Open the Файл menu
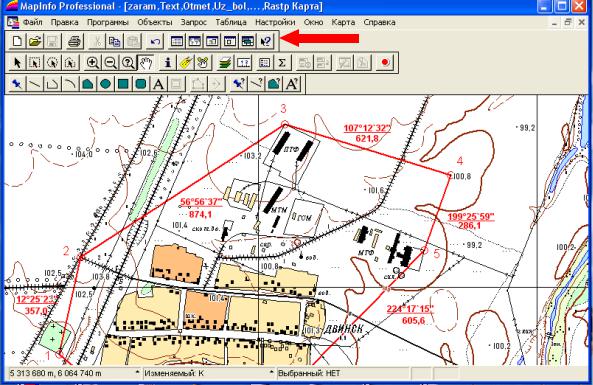The image size is (593, 385). (33, 22)
